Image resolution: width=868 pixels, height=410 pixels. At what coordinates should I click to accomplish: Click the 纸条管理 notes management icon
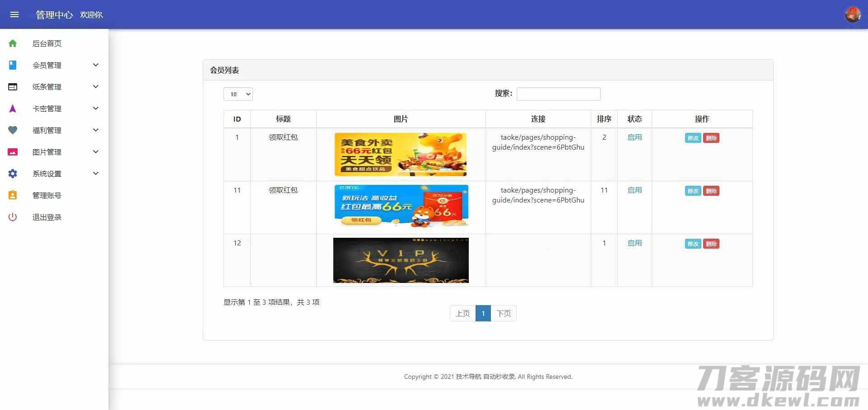[13, 86]
